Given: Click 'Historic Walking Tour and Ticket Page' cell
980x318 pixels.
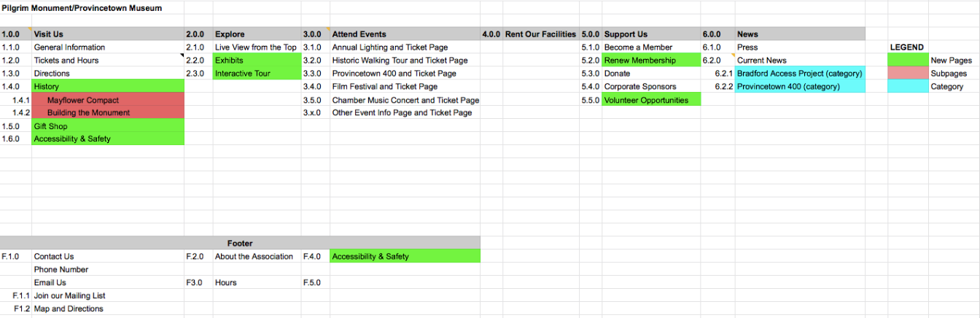Looking at the screenshot, I should (x=405, y=61).
